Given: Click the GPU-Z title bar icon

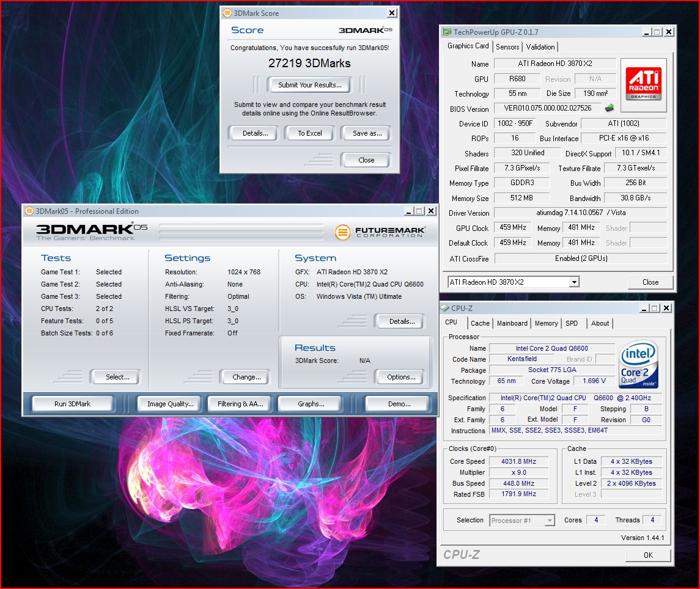Looking at the screenshot, I should 447,32.
